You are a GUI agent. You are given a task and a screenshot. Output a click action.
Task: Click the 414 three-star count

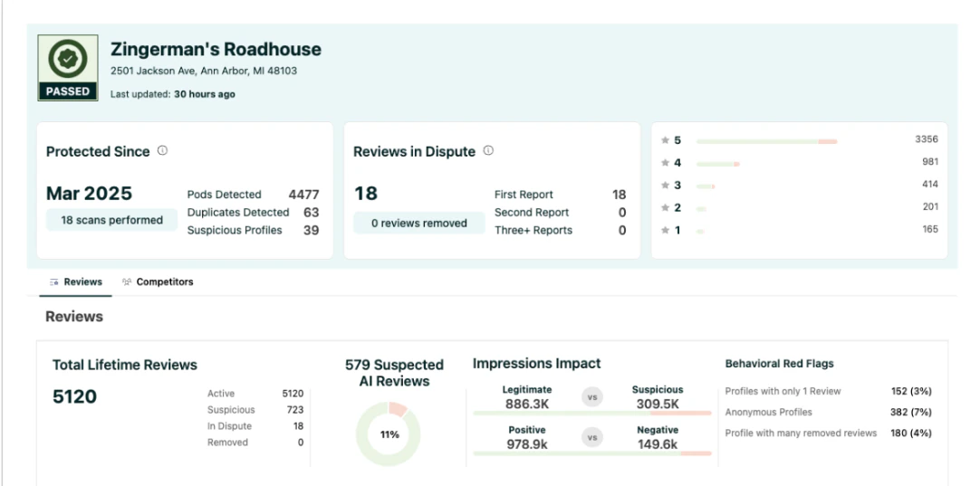930,185
